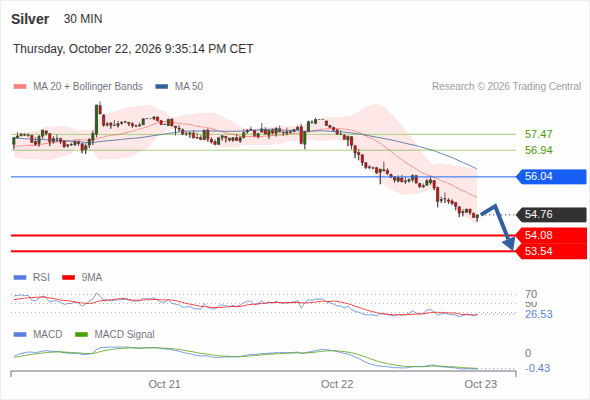
Task: Select the 30 MIN timeframe label
Action: click(83, 19)
